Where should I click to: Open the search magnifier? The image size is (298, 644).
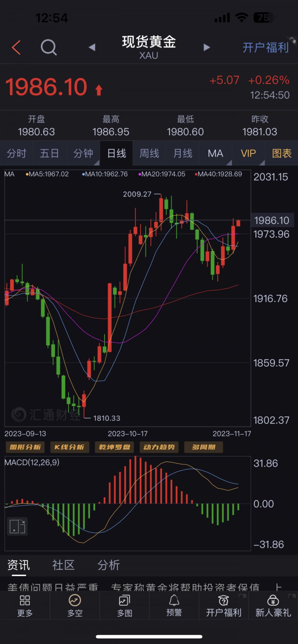pyautogui.click(x=49, y=47)
